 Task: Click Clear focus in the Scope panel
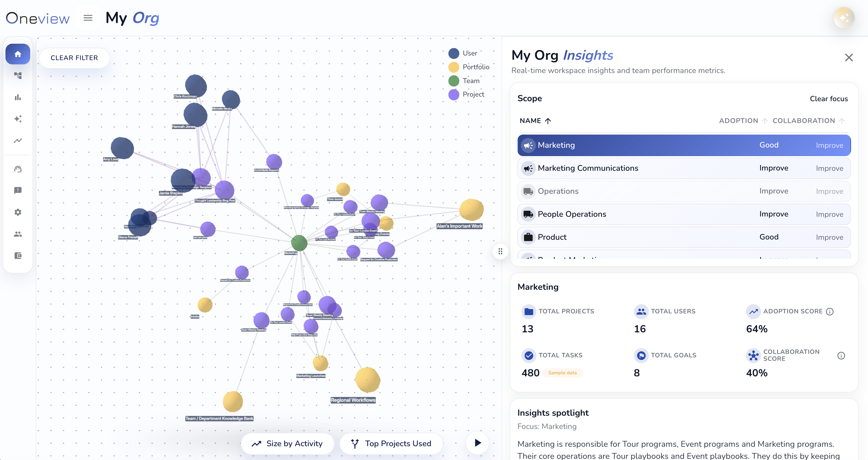829,98
